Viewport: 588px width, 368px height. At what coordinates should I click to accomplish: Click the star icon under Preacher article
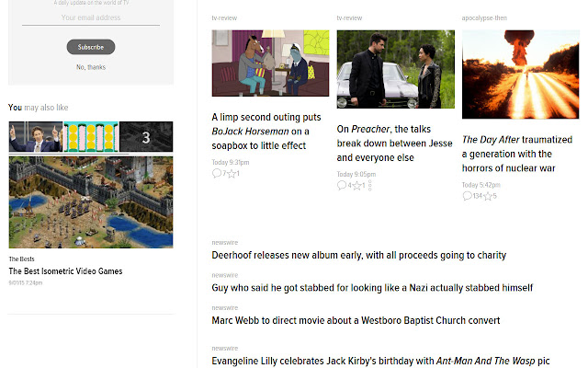point(356,185)
